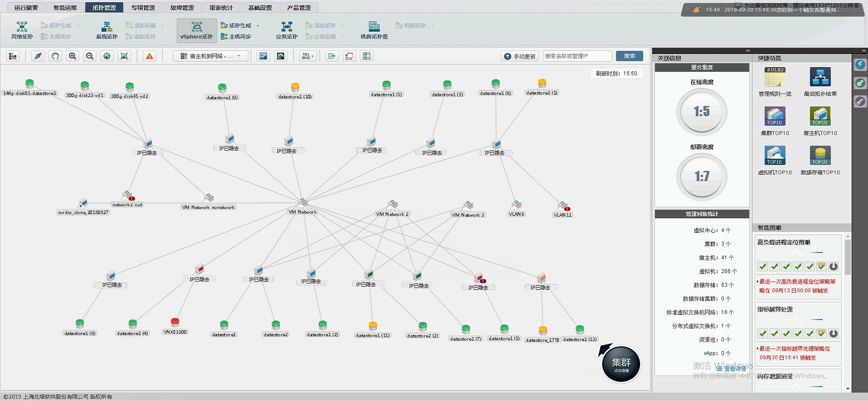The height and width of the screenshot is (401, 868).
Task: Click first green checkmark under 高负载进程定位策略
Action: coord(762,267)
